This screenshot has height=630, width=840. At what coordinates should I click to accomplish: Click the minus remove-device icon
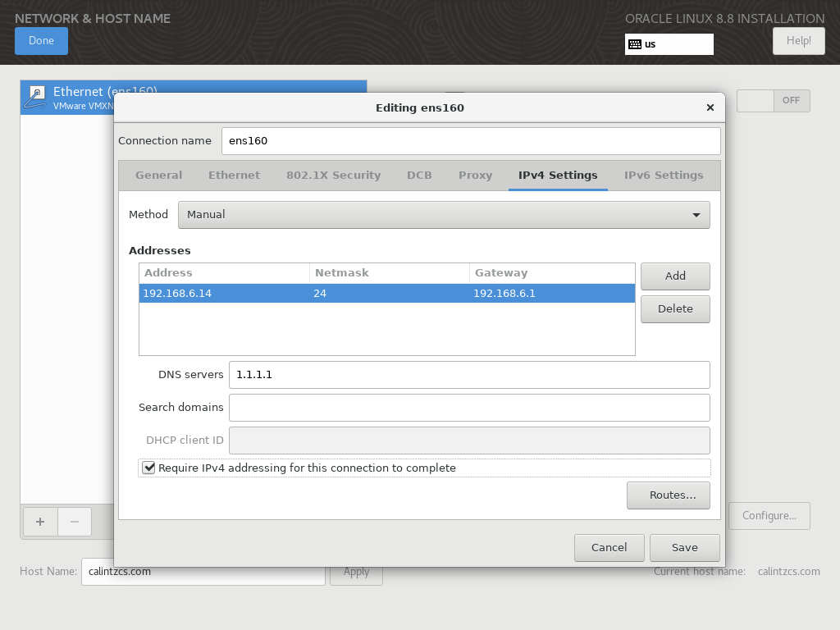pyautogui.click(x=75, y=522)
